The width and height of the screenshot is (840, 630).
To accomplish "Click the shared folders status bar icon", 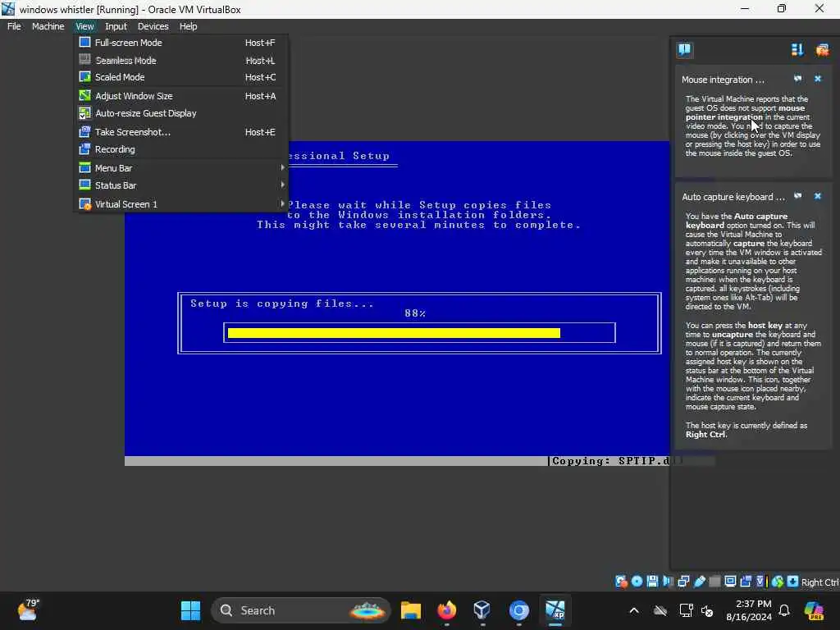I will pyautogui.click(x=714, y=582).
